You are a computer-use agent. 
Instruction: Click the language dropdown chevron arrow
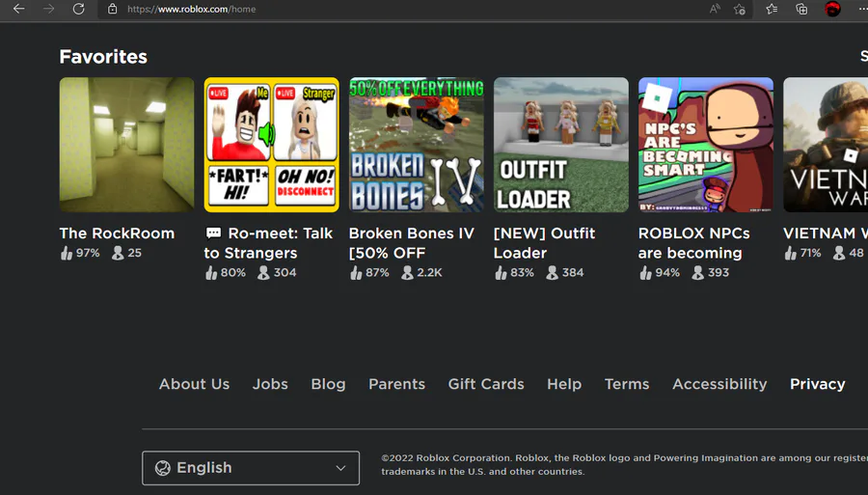[x=340, y=468]
